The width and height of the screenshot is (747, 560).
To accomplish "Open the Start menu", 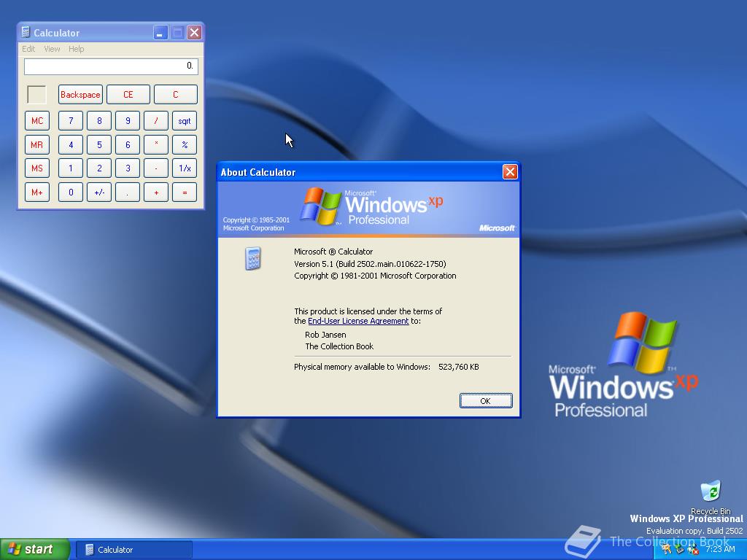I will click(x=34, y=549).
